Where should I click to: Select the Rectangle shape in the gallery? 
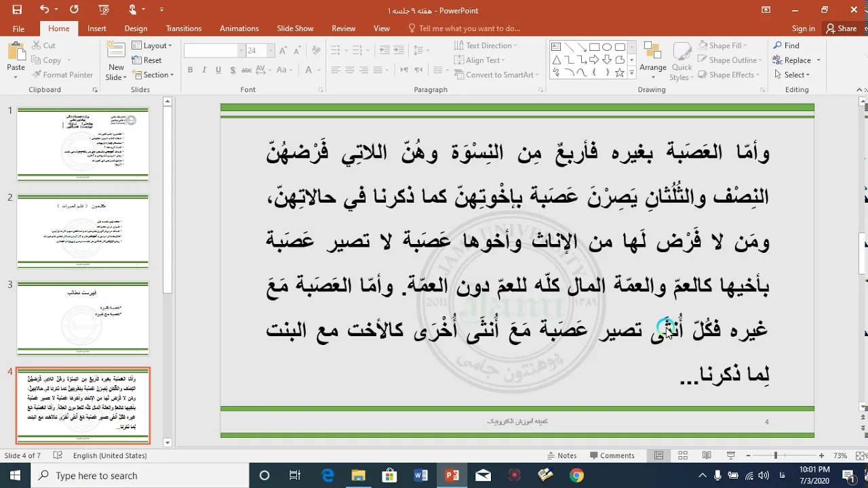(595, 47)
